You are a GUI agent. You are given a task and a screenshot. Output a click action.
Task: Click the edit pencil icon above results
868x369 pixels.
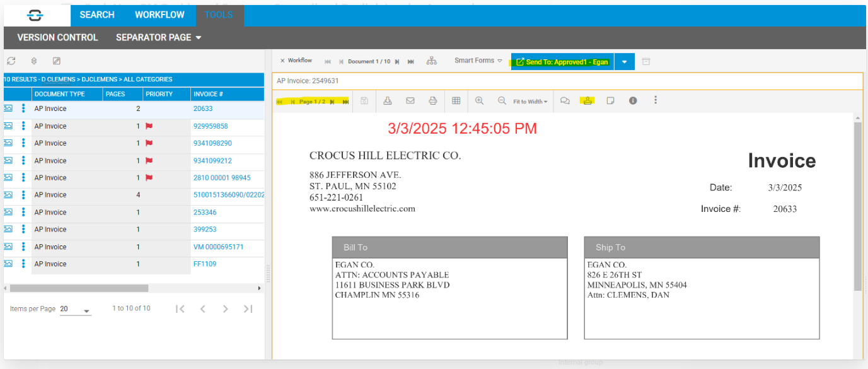point(57,61)
